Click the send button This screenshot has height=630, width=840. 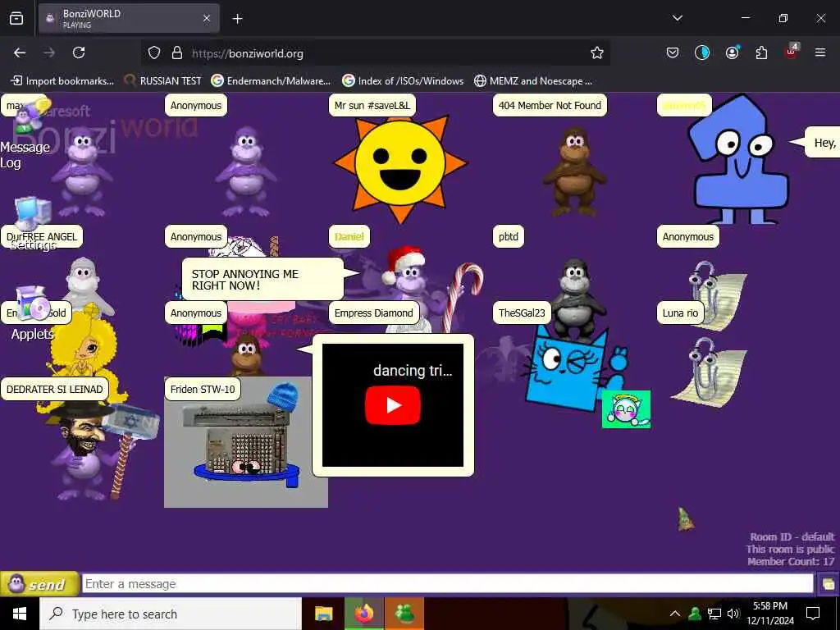point(39,584)
